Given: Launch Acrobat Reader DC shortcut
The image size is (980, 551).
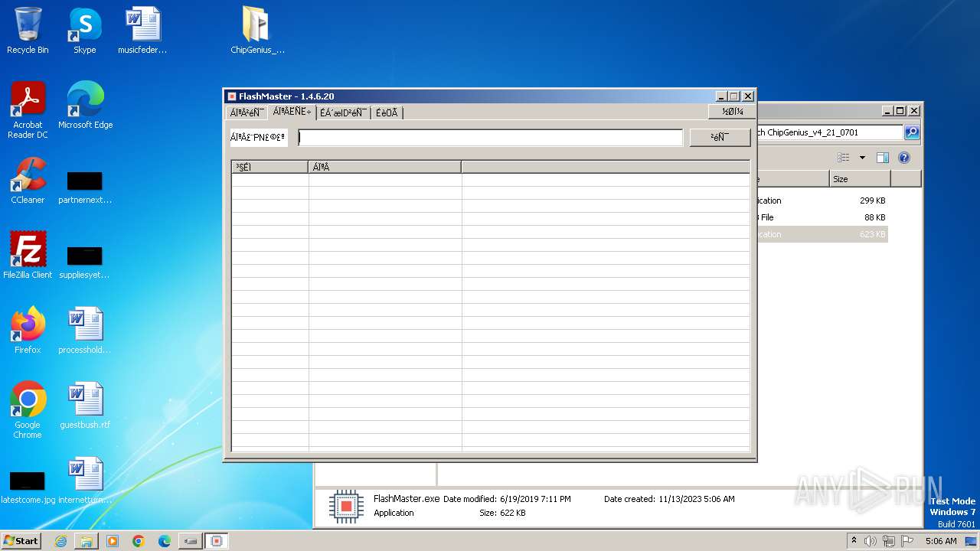Looking at the screenshot, I should [28, 110].
